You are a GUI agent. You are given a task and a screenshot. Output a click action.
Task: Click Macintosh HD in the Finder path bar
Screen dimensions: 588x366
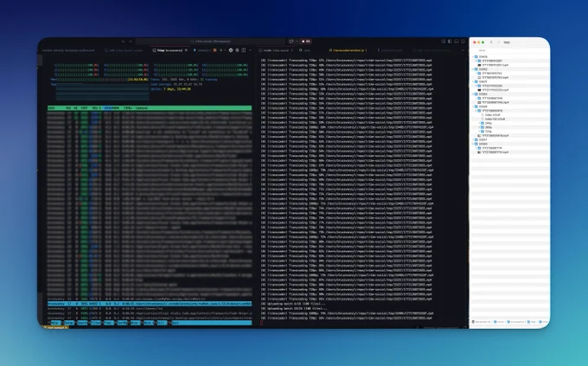(482, 322)
